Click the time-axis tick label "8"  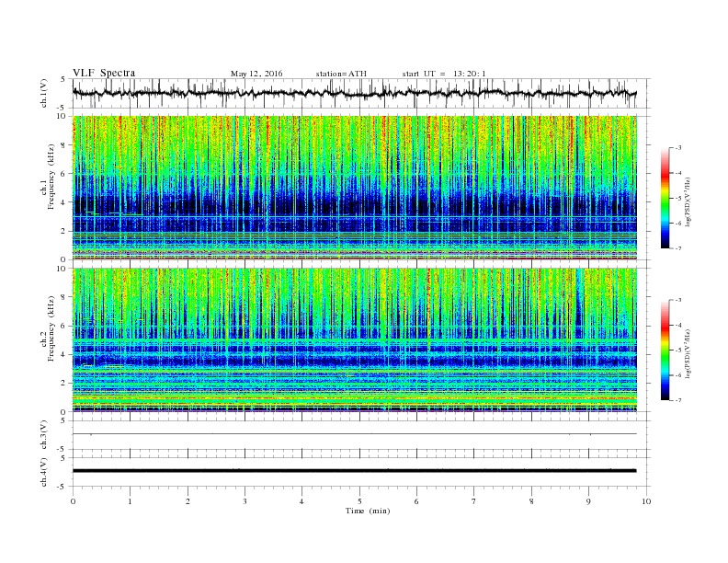point(531,501)
